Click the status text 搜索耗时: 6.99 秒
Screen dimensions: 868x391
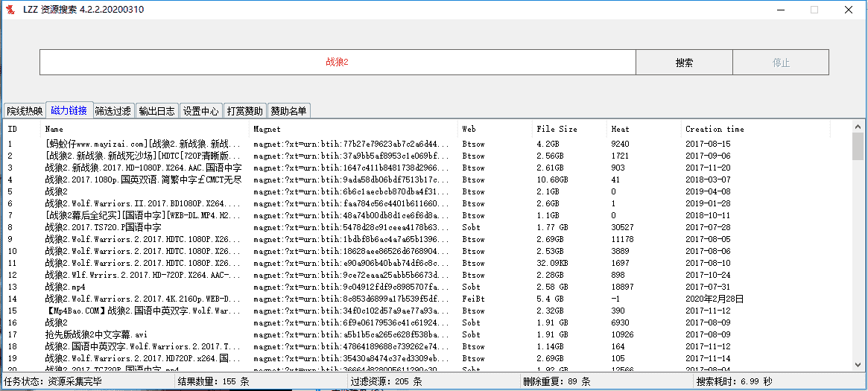(735, 381)
